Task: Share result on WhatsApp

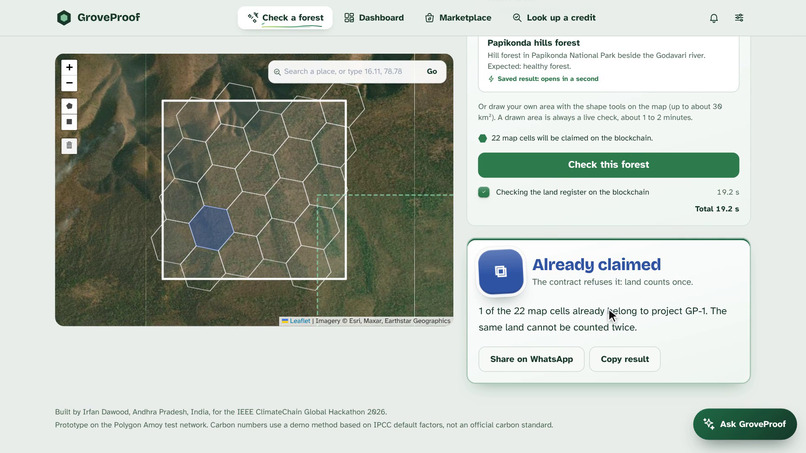Action: [x=532, y=359]
